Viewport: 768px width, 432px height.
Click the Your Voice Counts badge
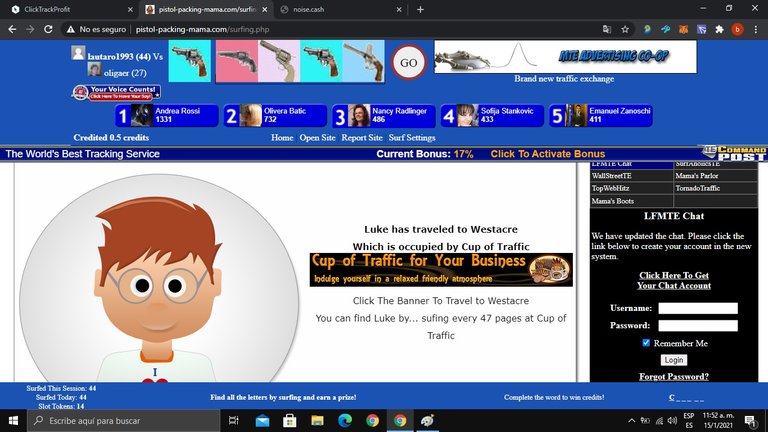click(117, 92)
